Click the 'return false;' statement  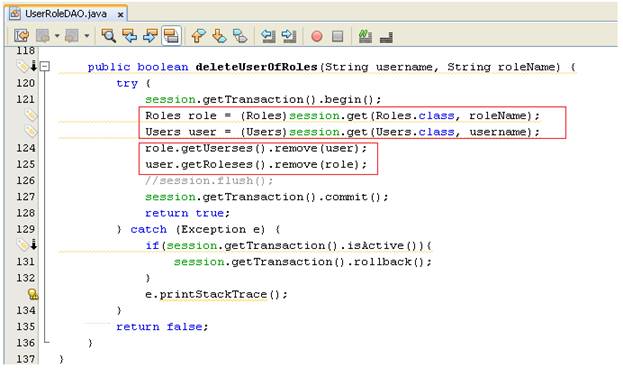tap(162, 327)
